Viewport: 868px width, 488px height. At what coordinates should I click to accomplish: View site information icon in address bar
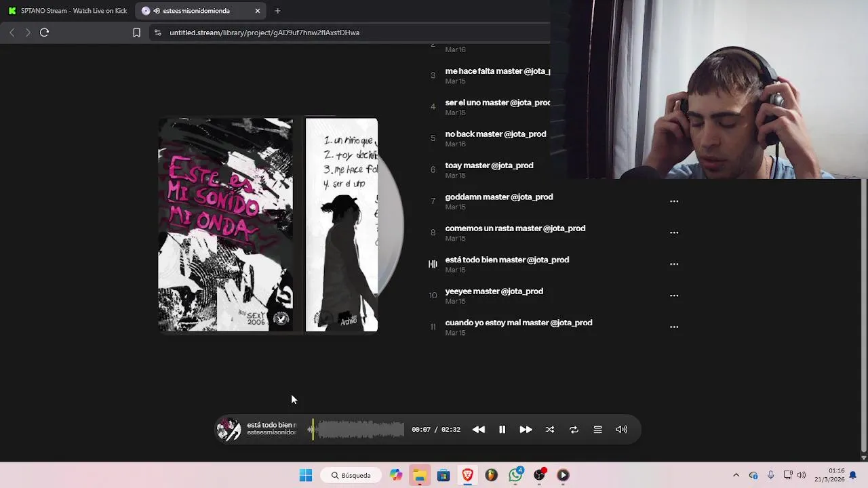(157, 33)
